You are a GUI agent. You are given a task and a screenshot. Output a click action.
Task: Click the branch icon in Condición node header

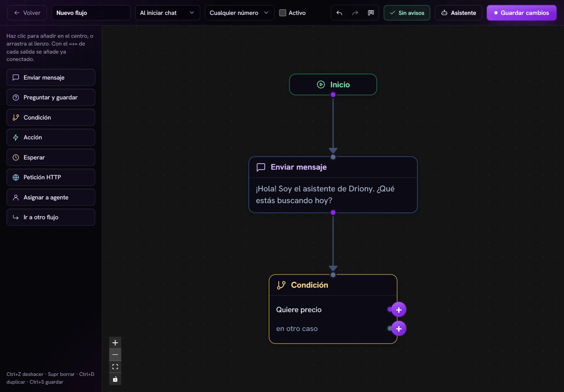point(281,285)
